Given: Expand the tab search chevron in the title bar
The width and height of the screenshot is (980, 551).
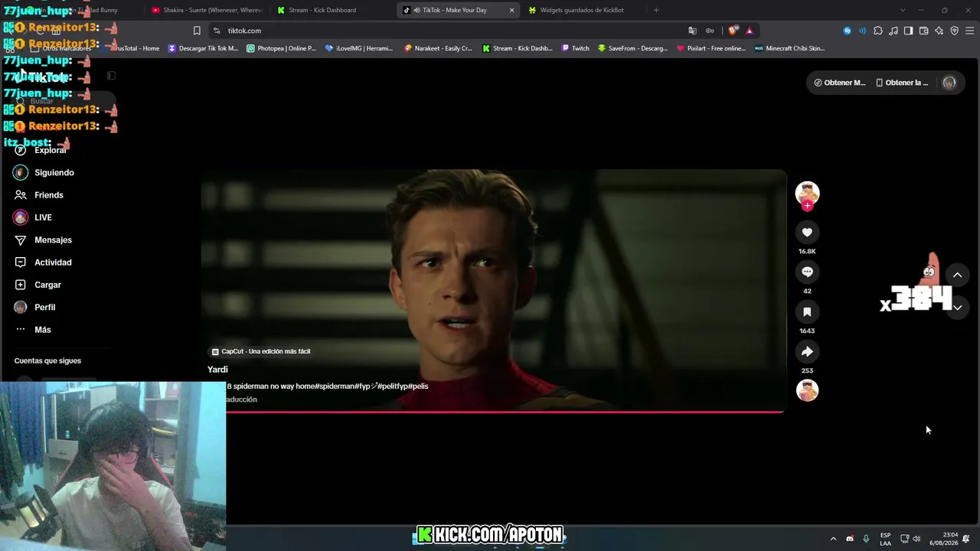Looking at the screenshot, I should click(x=903, y=10).
